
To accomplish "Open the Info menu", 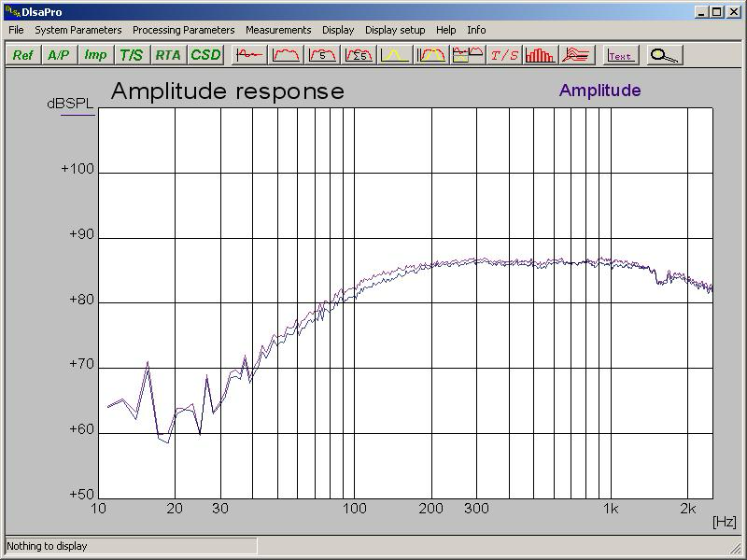I will pyautogui.click(x=476, y=30).
